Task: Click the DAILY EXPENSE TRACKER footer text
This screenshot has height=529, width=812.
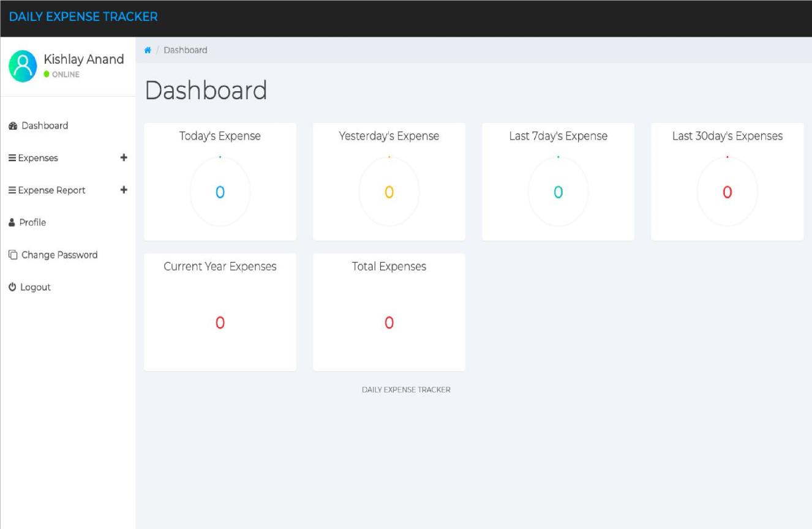Action: tap(406, 389)
